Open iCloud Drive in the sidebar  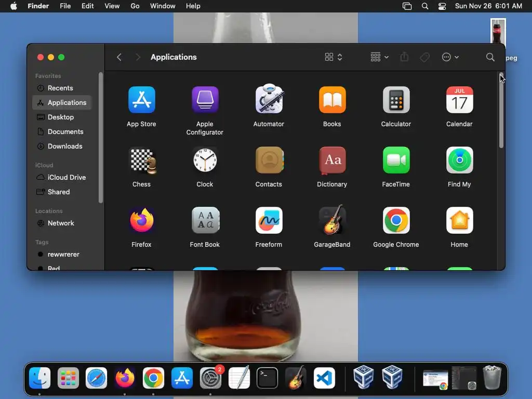click(x=62, y=178)
